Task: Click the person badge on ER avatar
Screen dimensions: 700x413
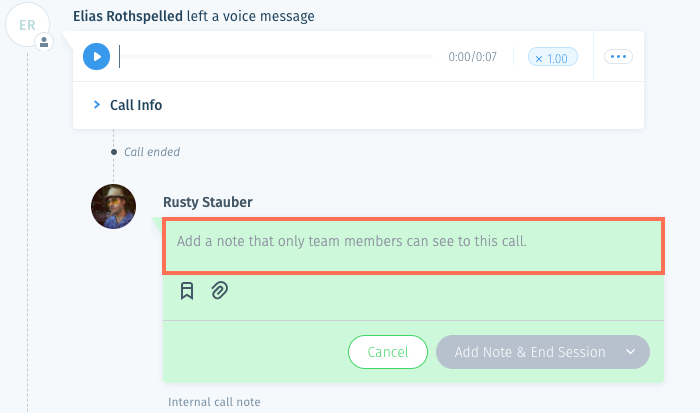Action: [x=44, y=42]
